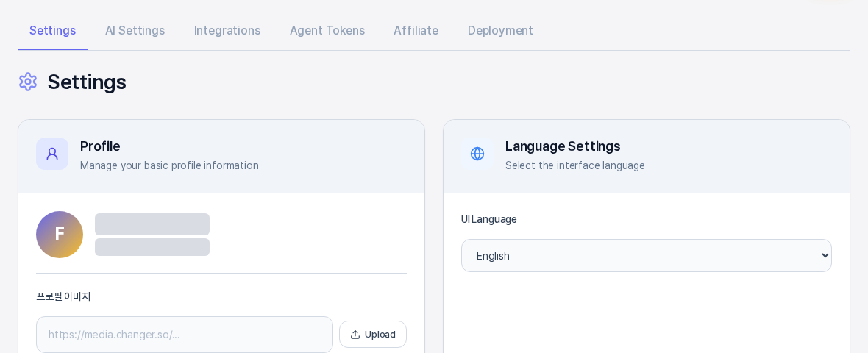Click the Profile person icon

pos(52,154)
